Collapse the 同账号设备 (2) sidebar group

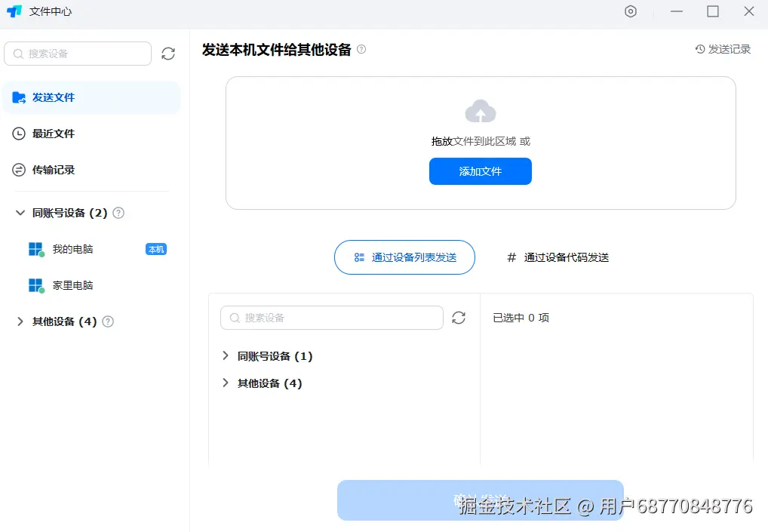[x=20, y=213]
